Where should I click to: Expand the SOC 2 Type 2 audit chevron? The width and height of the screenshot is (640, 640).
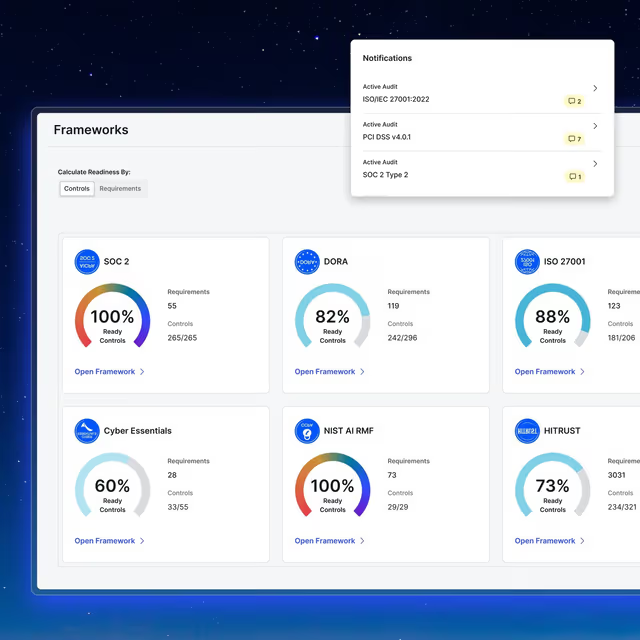pos(595,164)
